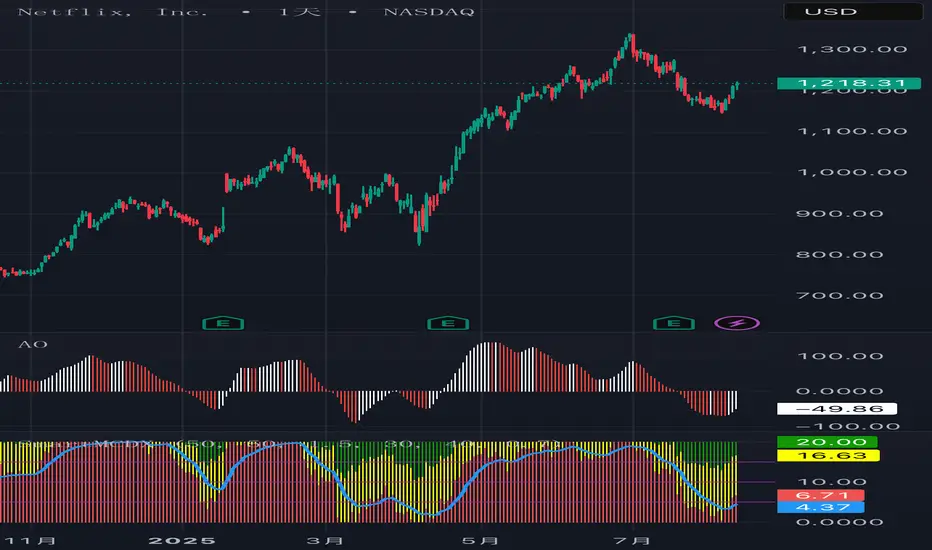The image size is (932, 550).
Task: Click the 1,000.00 price axis label
Action: pyautogui.click(x=852, y=172)
